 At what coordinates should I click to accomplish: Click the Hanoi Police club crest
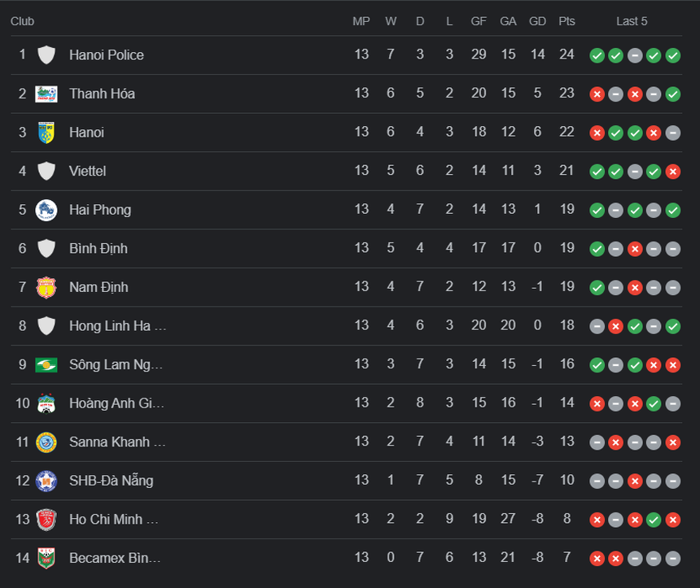point(46,54)
